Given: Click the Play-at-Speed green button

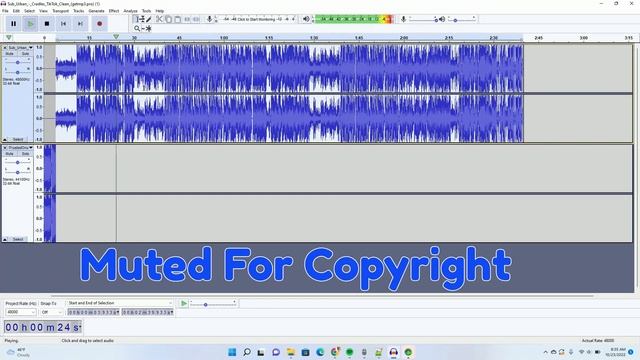Looking at the screenshot, I should pos(184,303).
